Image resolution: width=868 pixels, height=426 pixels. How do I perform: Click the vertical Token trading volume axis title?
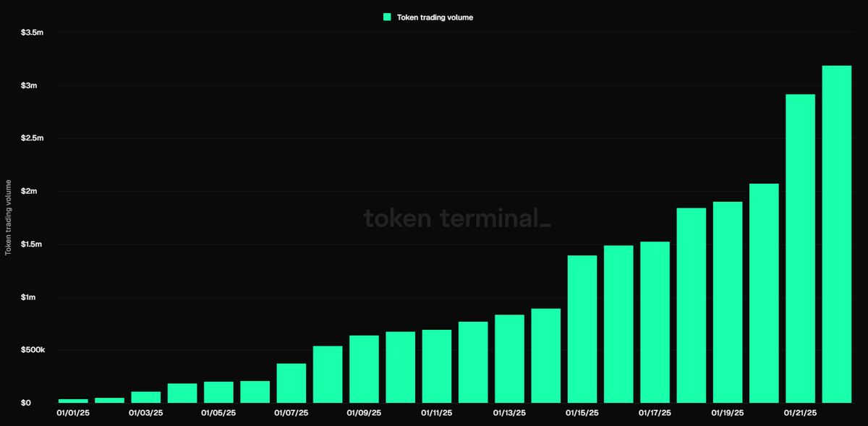(9, 217)
